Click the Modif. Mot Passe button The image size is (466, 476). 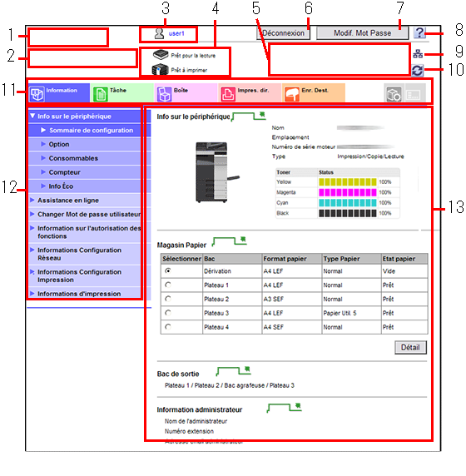(362, 33)
